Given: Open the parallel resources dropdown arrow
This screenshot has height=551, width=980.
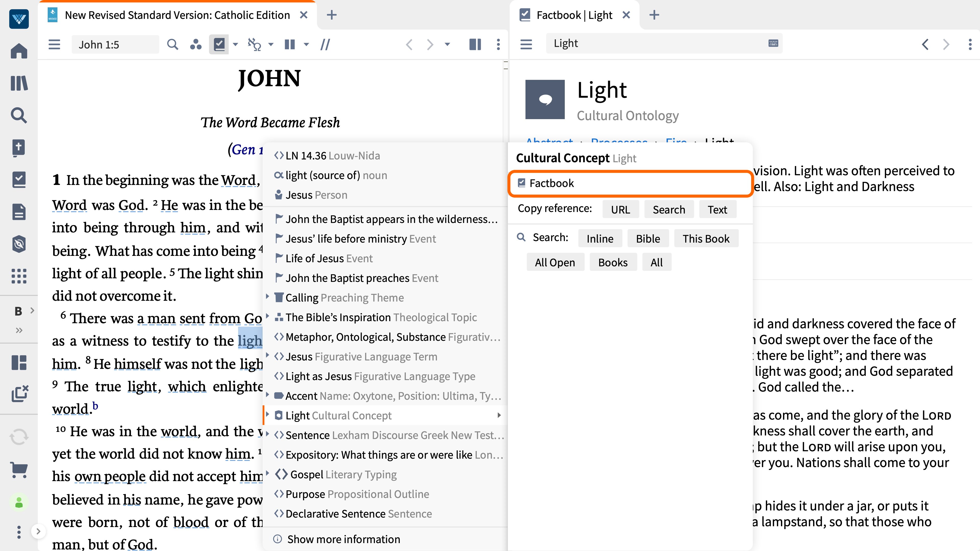Looking at the screenshot, I should click(306, 44).
